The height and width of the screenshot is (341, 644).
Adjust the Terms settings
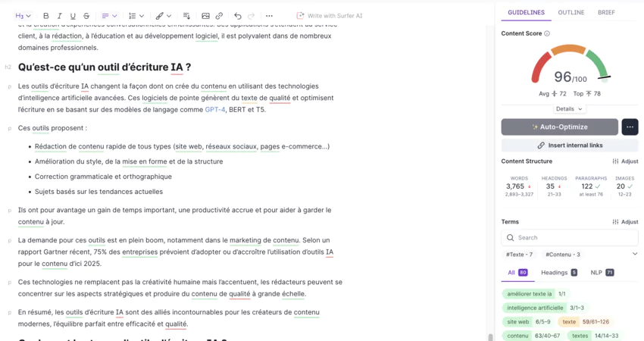point(625,222)
